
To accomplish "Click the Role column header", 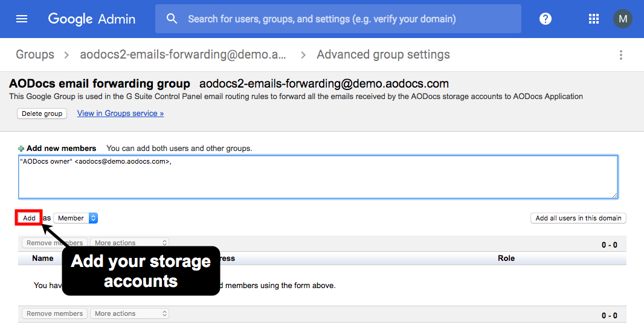I will point(506,259).
